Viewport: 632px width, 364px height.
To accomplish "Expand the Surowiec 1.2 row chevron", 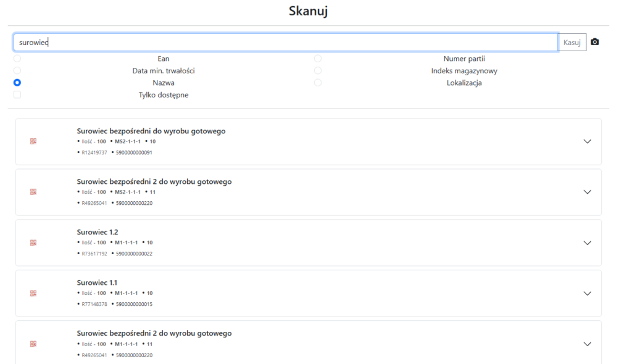I will click(x=587, y=242).
